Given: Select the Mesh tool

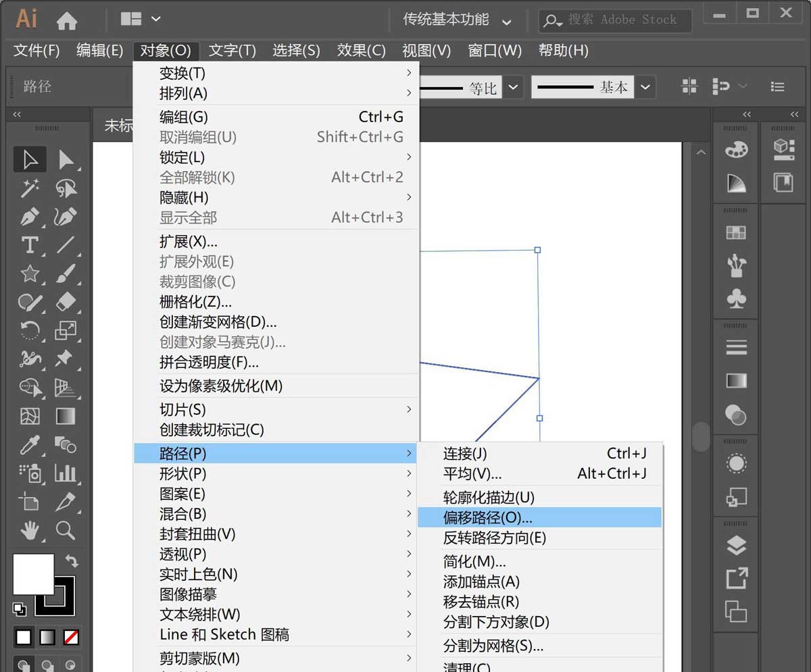Looking at the screenshot, I should tap(30, 416).
